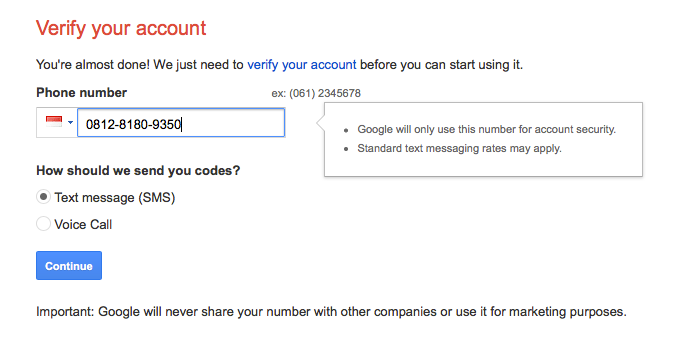Click the Text message (SMS) label text

click(x=115, y=198)
